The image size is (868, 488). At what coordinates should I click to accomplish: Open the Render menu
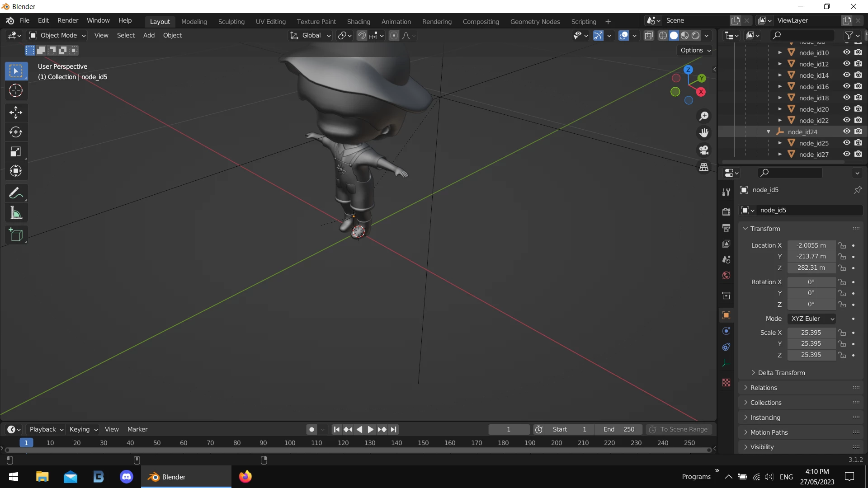68,20
